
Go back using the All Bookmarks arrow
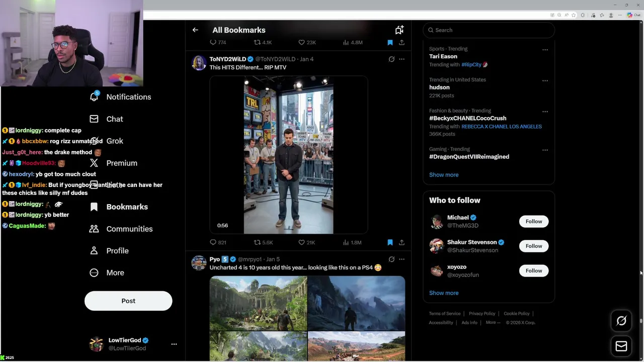click(x=195, y=30)
